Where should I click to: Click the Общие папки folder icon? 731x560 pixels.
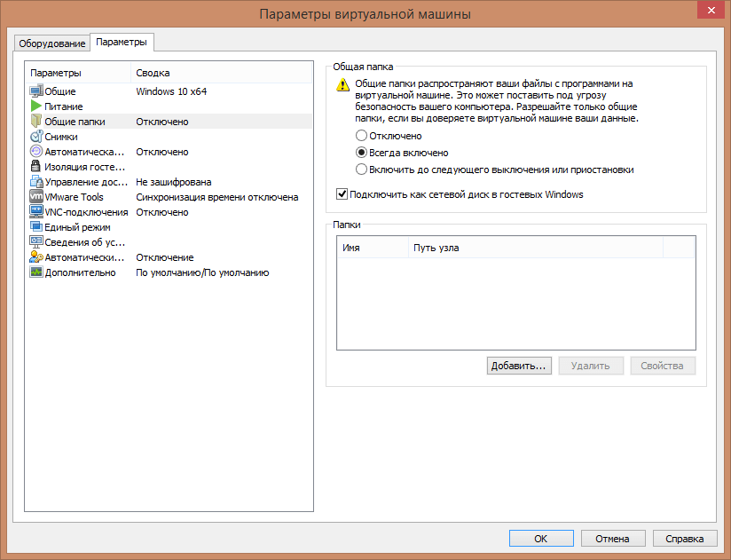click(36, 122)
